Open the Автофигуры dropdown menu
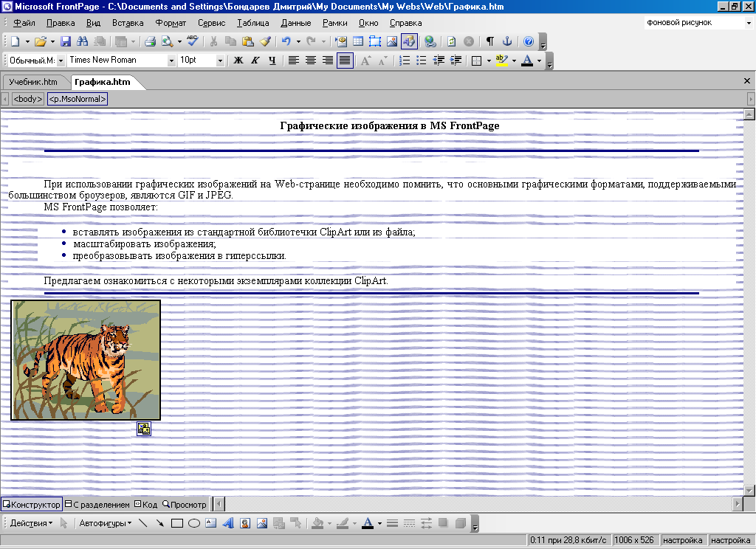The height and width of the screenshot is (549, 756). point(106,523)
